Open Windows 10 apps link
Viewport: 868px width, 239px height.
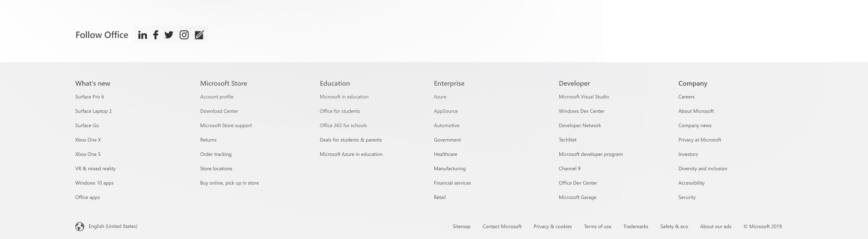coord(94,183)
